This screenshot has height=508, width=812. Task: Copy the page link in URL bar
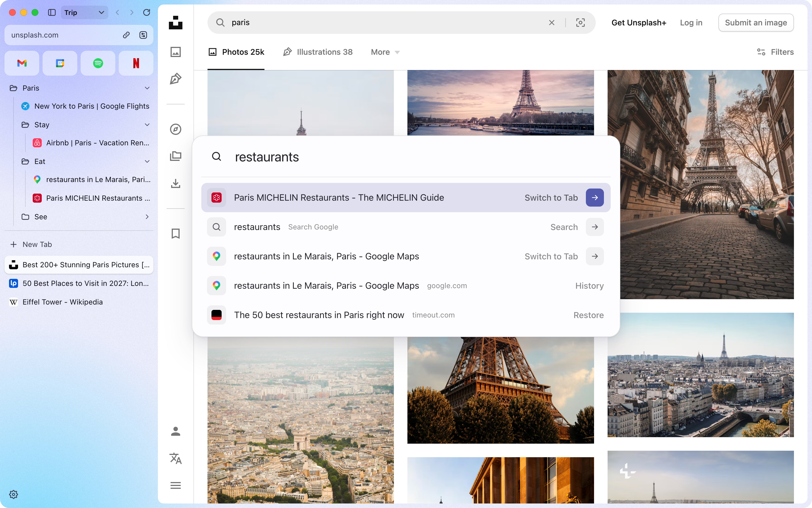(x=126, y=35)
